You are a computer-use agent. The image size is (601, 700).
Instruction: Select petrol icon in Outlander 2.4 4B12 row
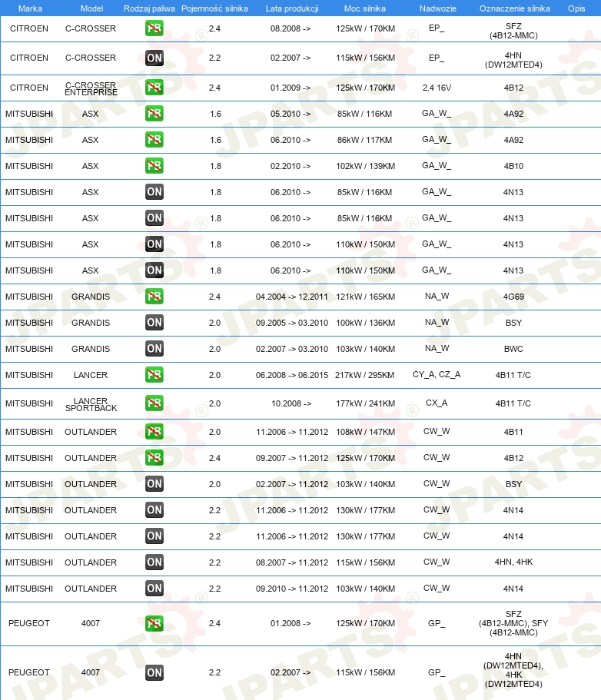(x=154, y=458)
